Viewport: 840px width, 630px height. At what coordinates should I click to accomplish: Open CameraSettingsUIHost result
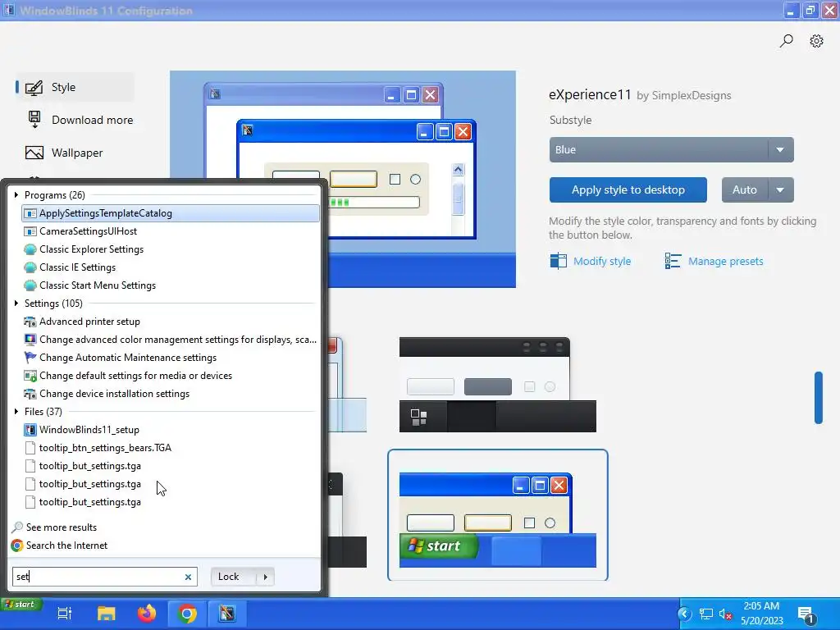[x=171, y=231]
